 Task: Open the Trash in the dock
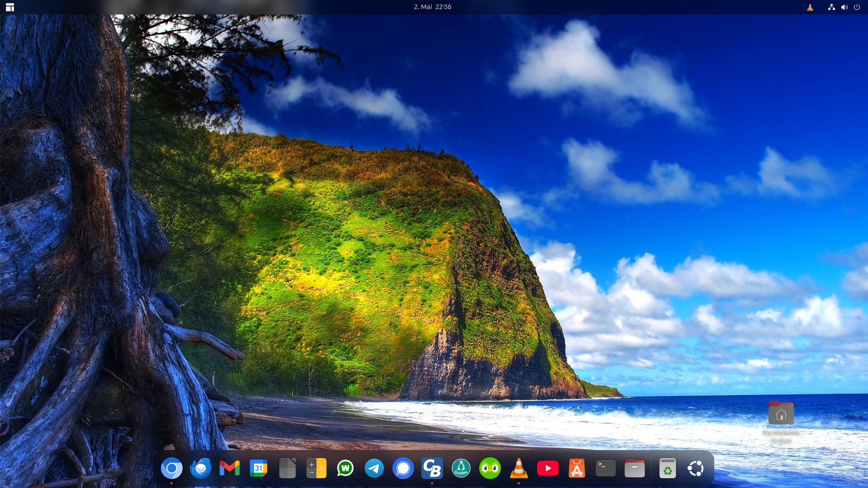[x=667, y=469]
